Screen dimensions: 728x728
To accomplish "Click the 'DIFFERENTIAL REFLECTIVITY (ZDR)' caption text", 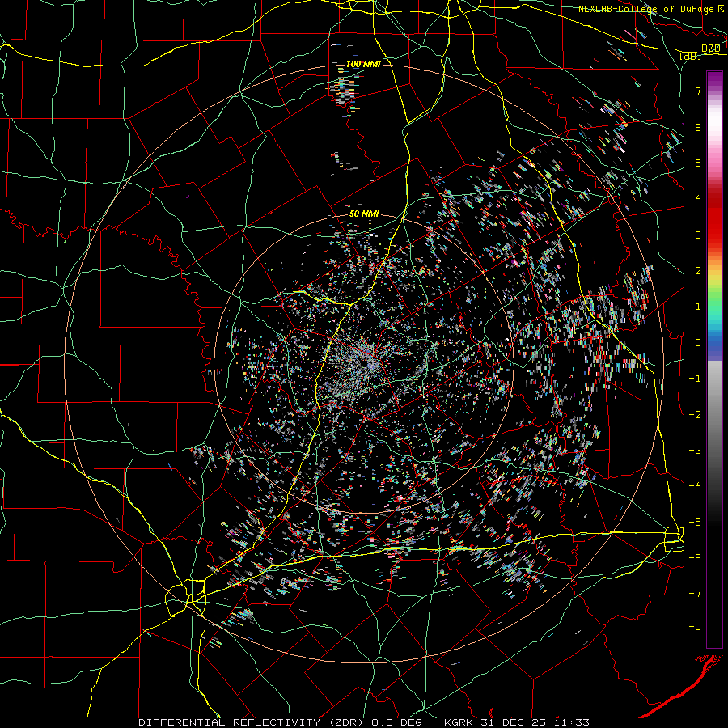I will 252,722.
